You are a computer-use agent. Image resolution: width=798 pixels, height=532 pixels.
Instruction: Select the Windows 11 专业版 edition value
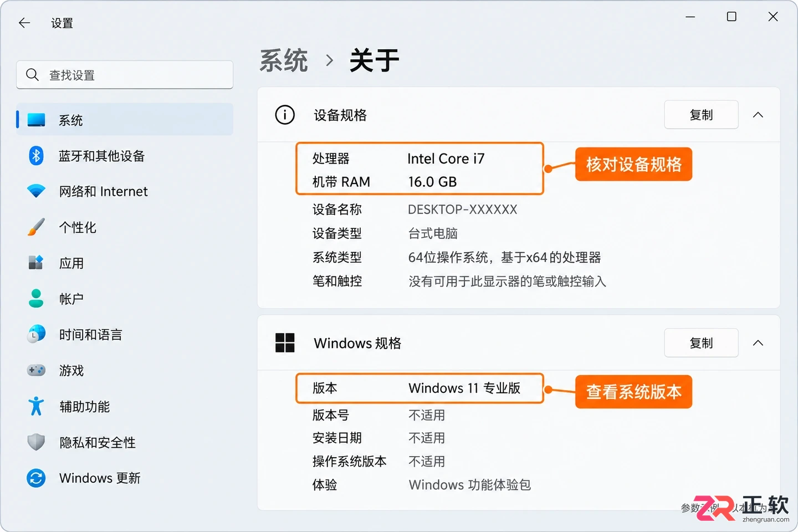[x=464, y=388]
